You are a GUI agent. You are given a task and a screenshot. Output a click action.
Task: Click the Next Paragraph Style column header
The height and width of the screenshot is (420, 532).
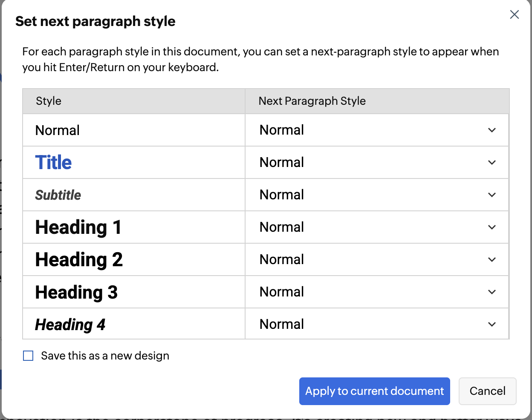tap(312, 101)
